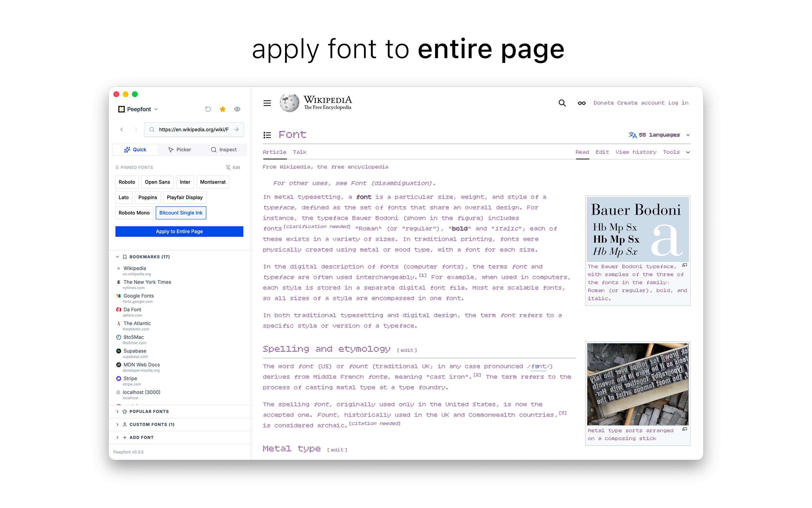
Task: Go back with the left chevron
Action: click(x=122, y=129)
